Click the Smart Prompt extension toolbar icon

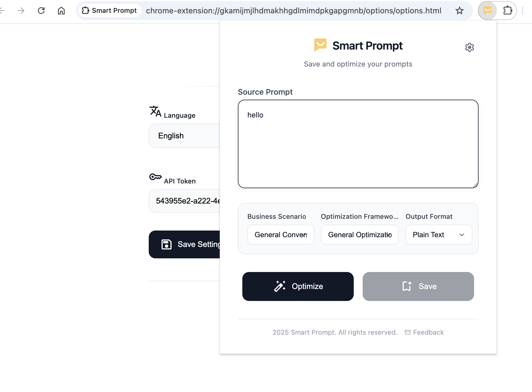[487, 11]
